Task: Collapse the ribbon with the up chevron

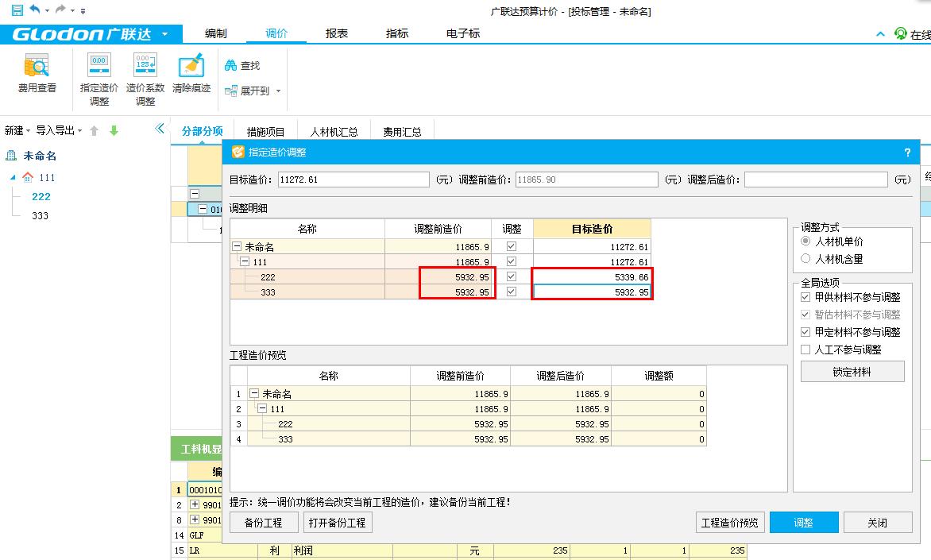Action: pos(880,34)
